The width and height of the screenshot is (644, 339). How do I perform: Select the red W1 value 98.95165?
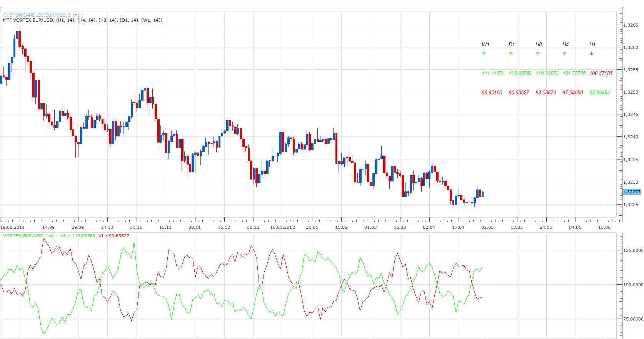click(x=492, y=92)
